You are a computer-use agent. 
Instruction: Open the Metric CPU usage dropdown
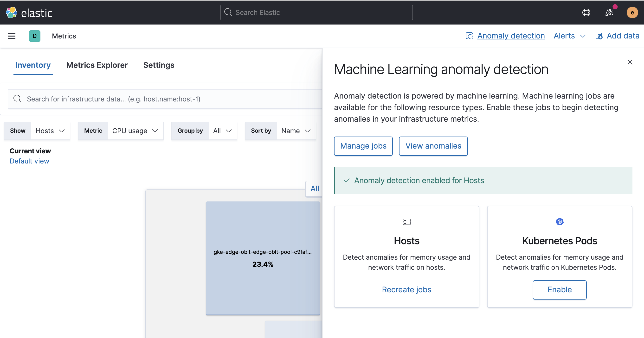pos(135,130)
